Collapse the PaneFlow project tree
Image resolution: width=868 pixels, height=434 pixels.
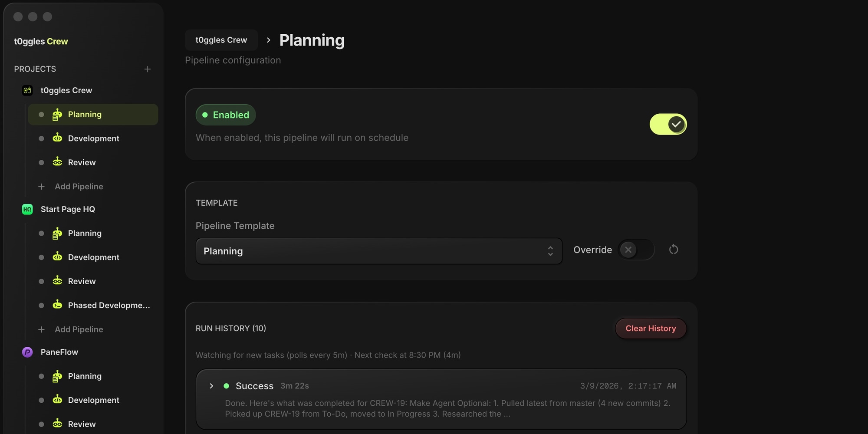(x=59, y=352)
